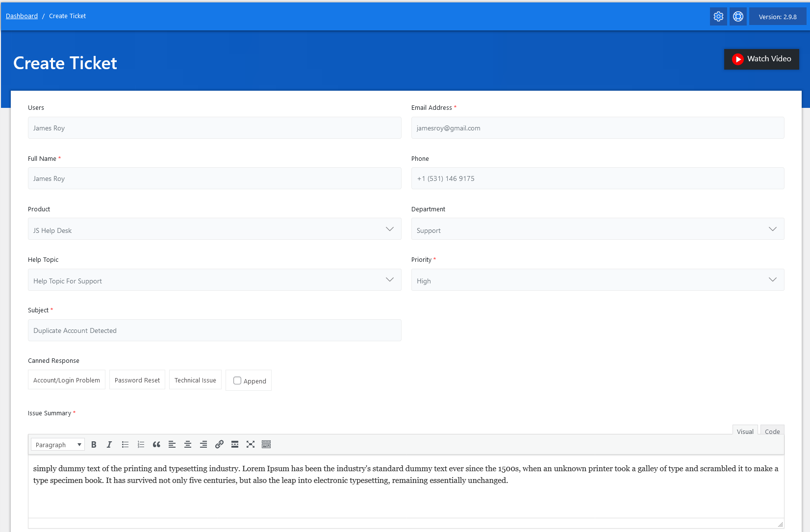Viewport: 810px width, 532px height.
Task: Center align the text
Action: pyautogui.click(x=188, y=445)
